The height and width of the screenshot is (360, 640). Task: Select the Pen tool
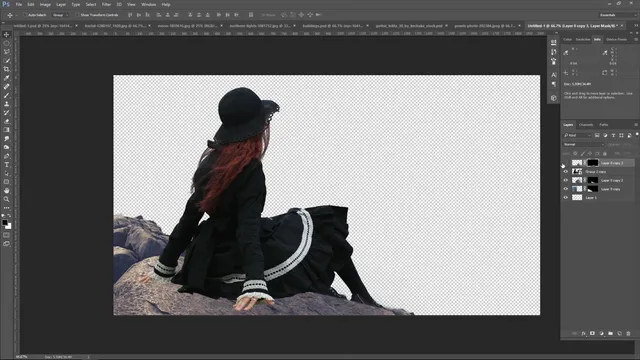[x=7, y=156]
